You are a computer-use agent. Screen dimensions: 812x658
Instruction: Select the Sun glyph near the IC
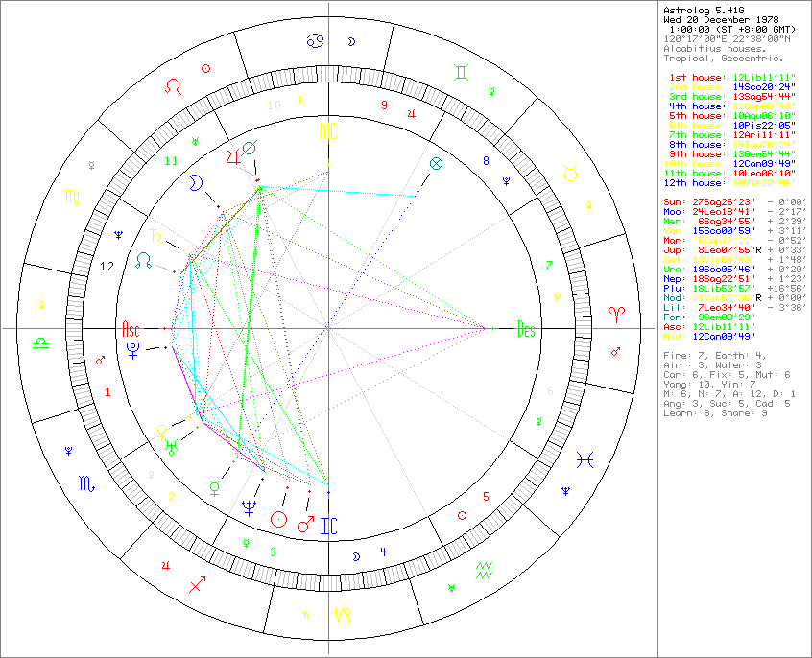[278, 519]
